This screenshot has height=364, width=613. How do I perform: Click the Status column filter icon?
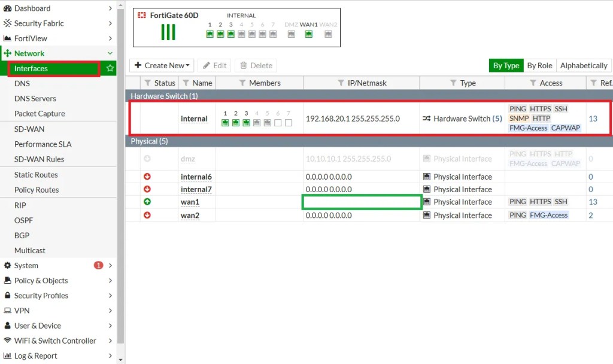click(147, 83)
